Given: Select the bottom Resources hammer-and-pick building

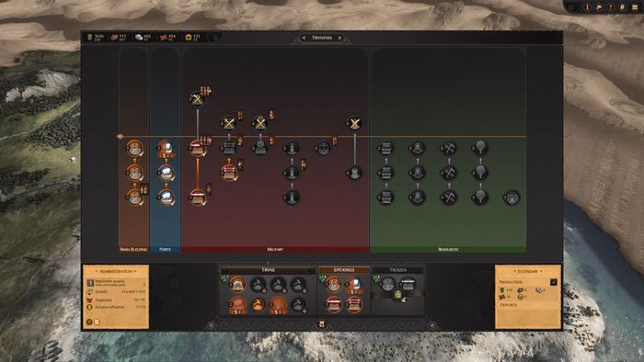Looking at the screenshot, I should (x=449, y=198).
